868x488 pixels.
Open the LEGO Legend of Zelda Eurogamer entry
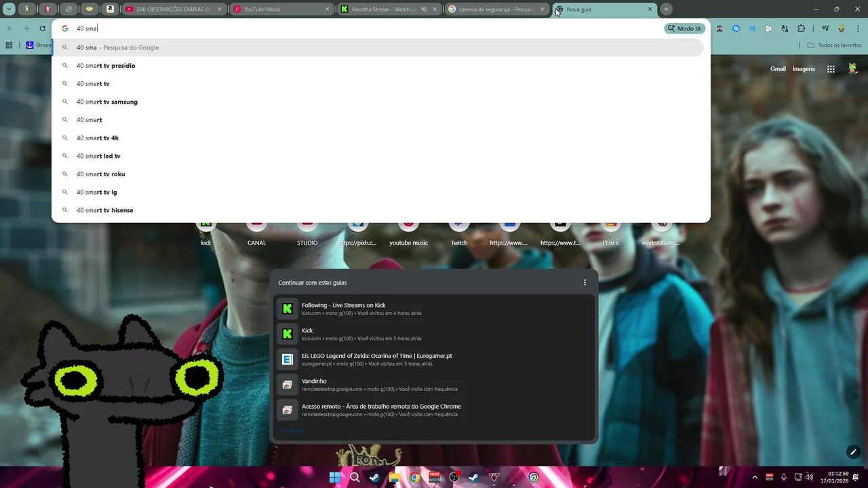[434, 359]
